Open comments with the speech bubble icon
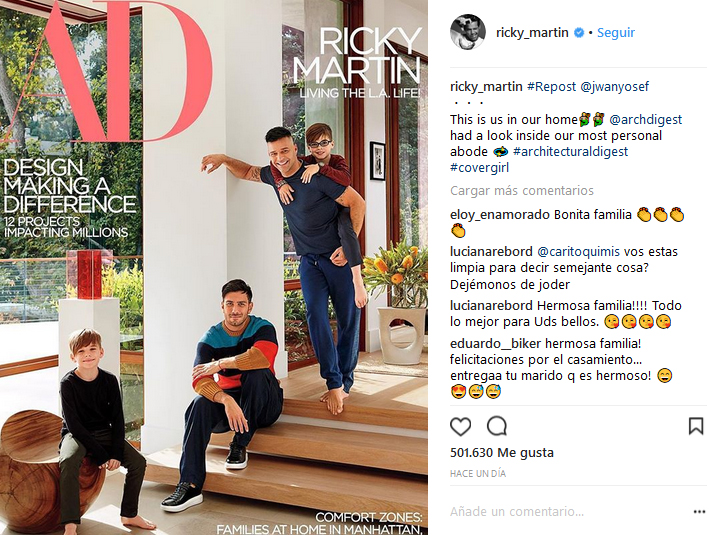 497,426
